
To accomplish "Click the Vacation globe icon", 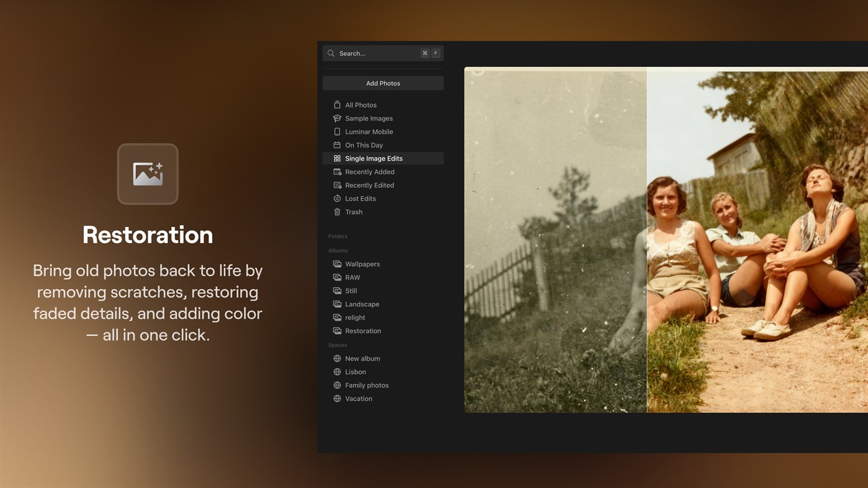I will pyautogui.click(x=337, y=399).
